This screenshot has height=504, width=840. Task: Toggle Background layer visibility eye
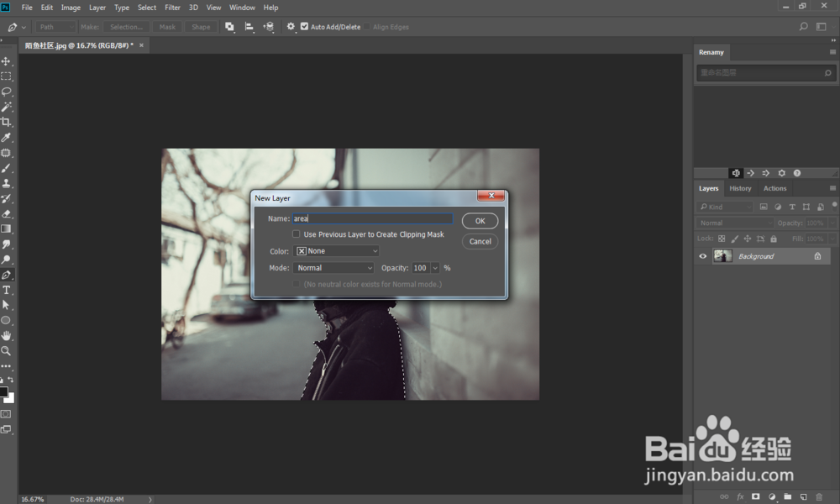(703, 256)
